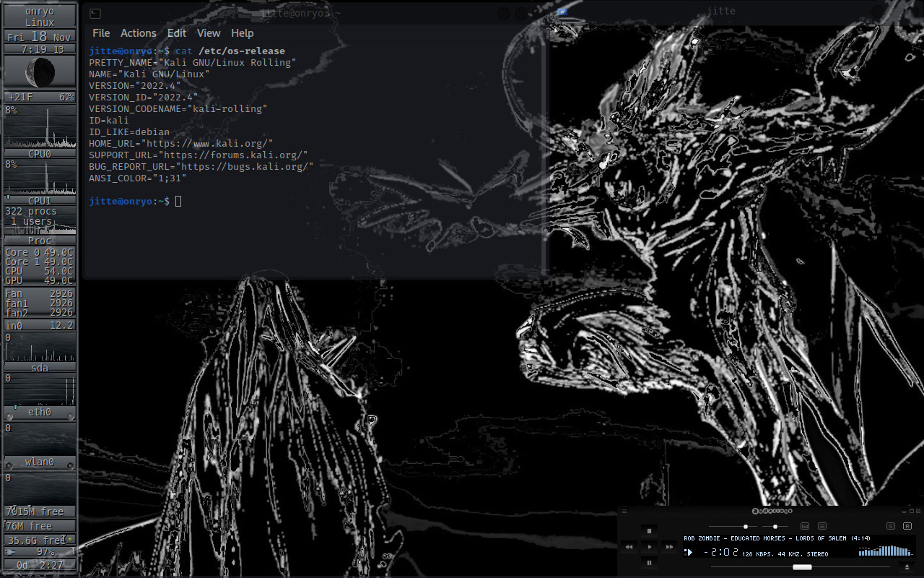Click the weather reading +21F
Viewport: 924px width, 578px height.
click(21, 97)
